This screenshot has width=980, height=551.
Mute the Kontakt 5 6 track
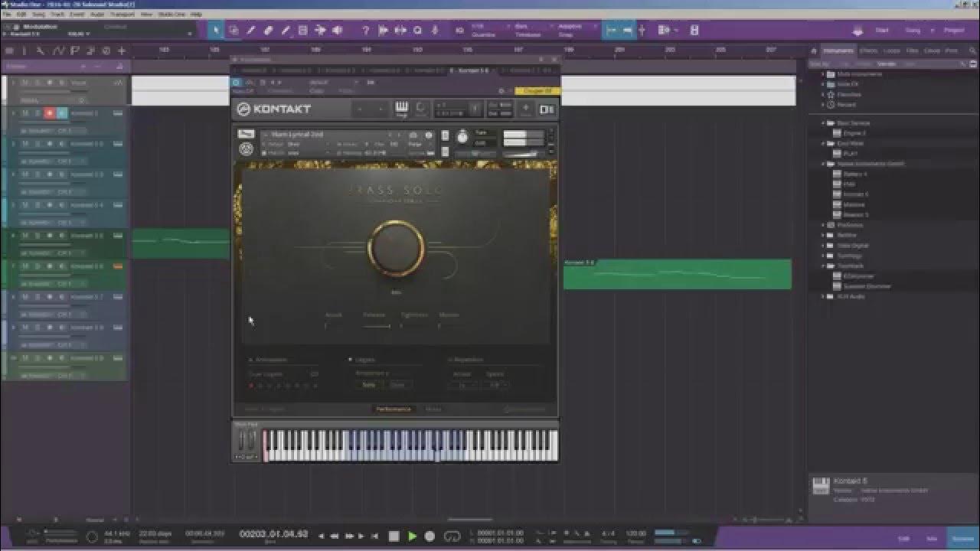click(x=24, y=266)
